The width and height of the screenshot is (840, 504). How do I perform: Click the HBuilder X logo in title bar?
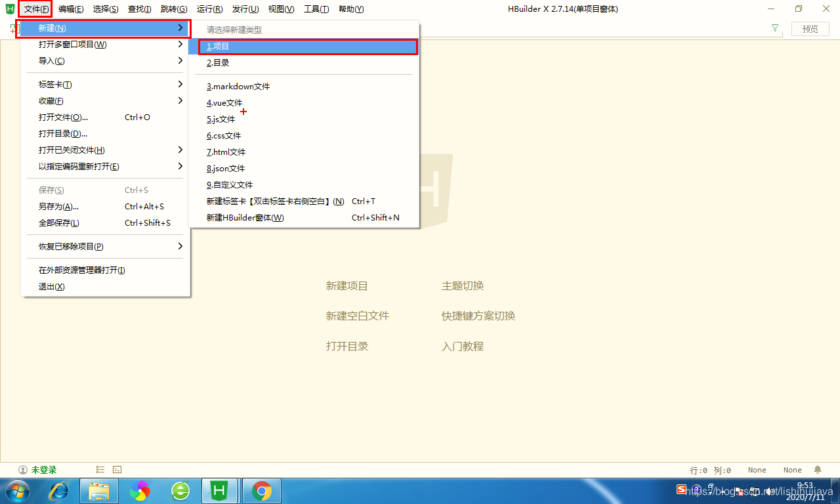pos(10,9)
